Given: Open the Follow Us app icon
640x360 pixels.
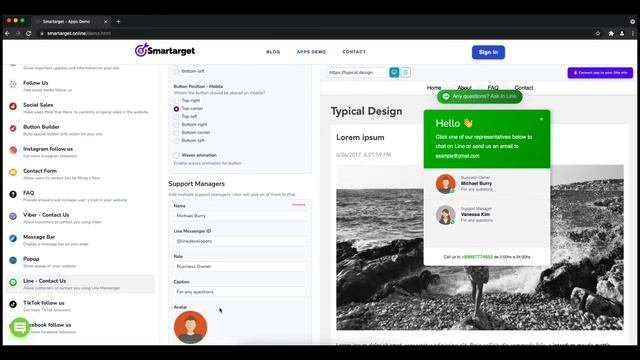Looking at the screenshot, I should (13, 84).
